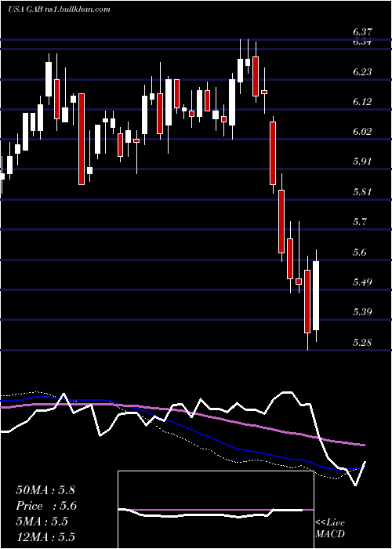Click the 5.39 price axis label

362,311
